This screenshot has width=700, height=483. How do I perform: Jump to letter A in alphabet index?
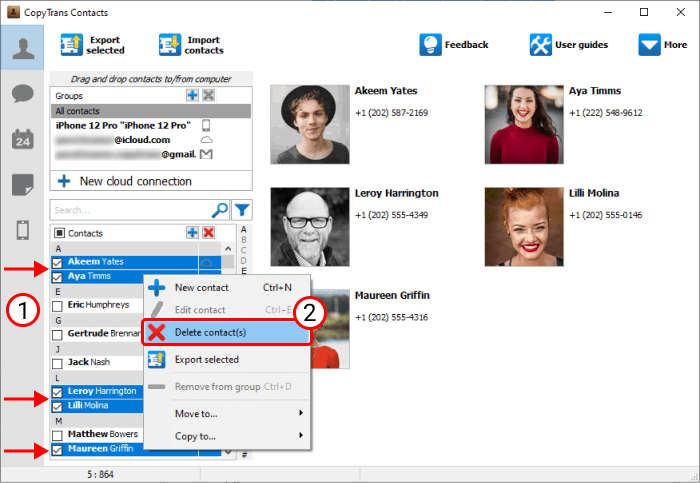(244, 229)
